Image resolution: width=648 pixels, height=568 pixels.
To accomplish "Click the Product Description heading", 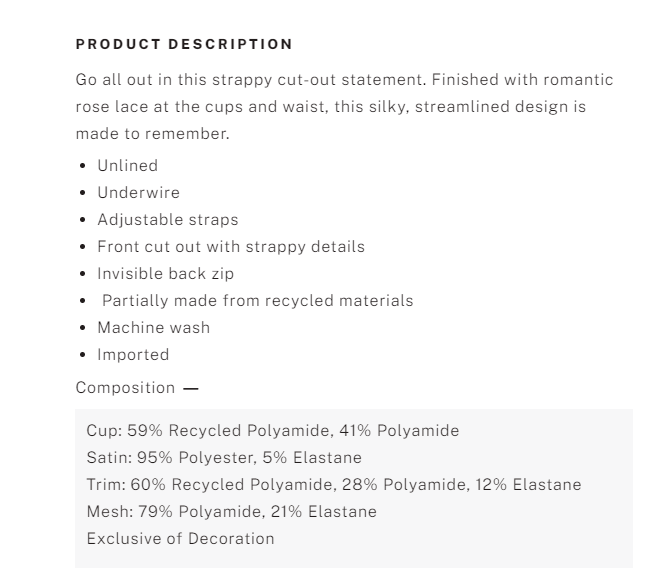I will tap(184, 44).
